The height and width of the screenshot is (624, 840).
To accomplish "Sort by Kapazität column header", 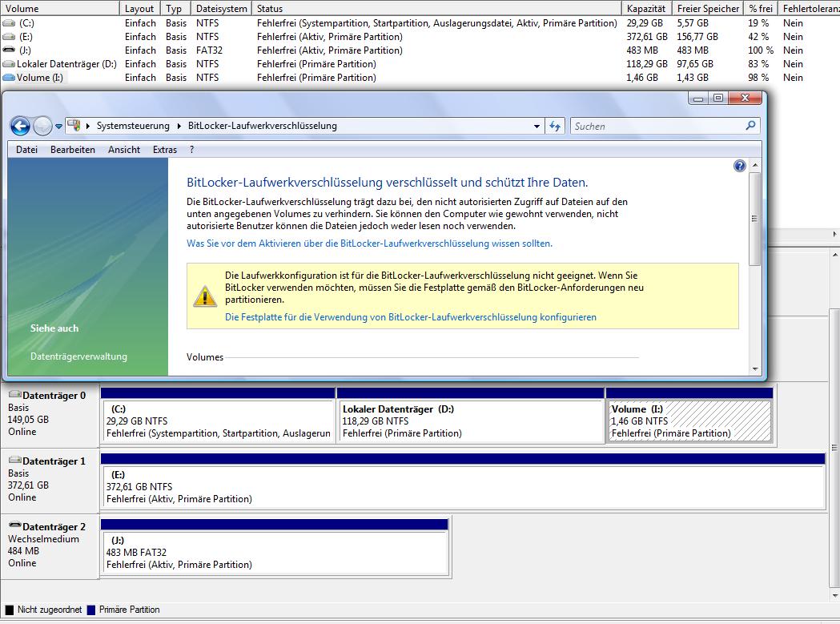I will [x=646, y=9].
